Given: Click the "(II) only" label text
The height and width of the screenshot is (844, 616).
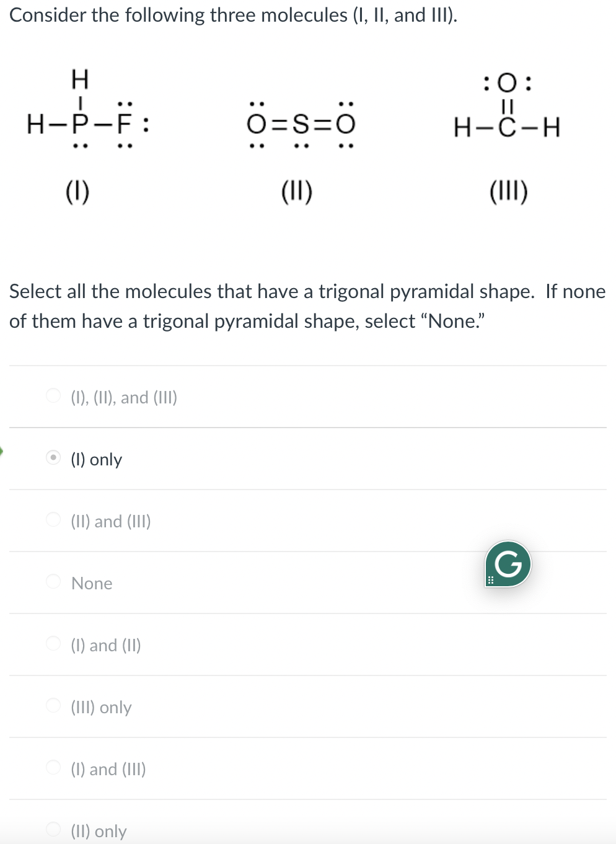Looking at the screenshot, I should (x=98, y=831).
